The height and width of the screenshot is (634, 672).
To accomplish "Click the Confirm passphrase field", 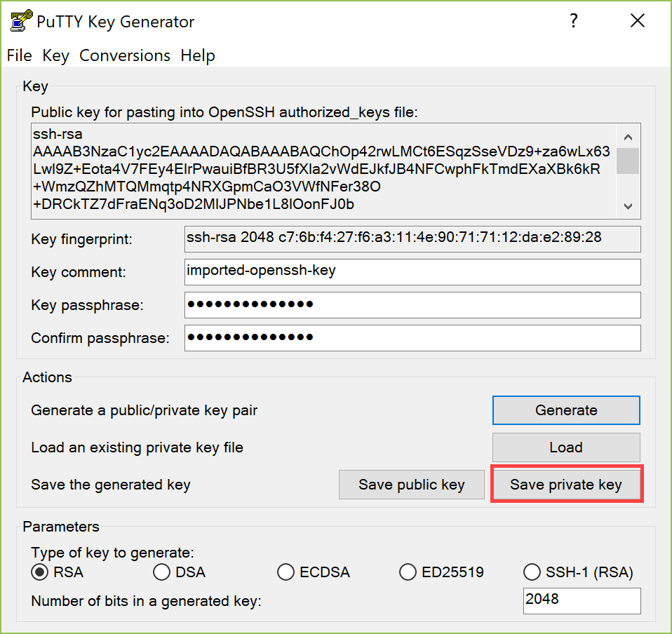I will [x=412, y=338].
